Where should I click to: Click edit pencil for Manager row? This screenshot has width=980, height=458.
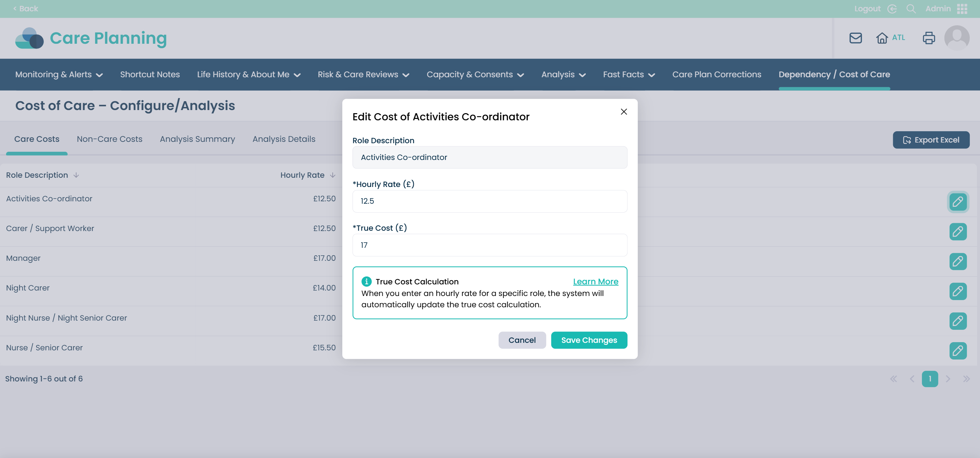[x=957, y=261]
